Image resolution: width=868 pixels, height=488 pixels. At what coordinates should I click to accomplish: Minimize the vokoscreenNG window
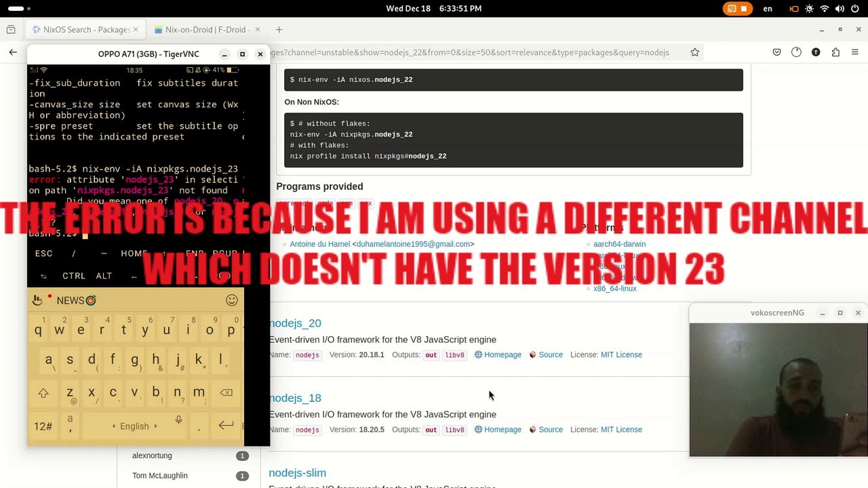[x=822, y=313]
